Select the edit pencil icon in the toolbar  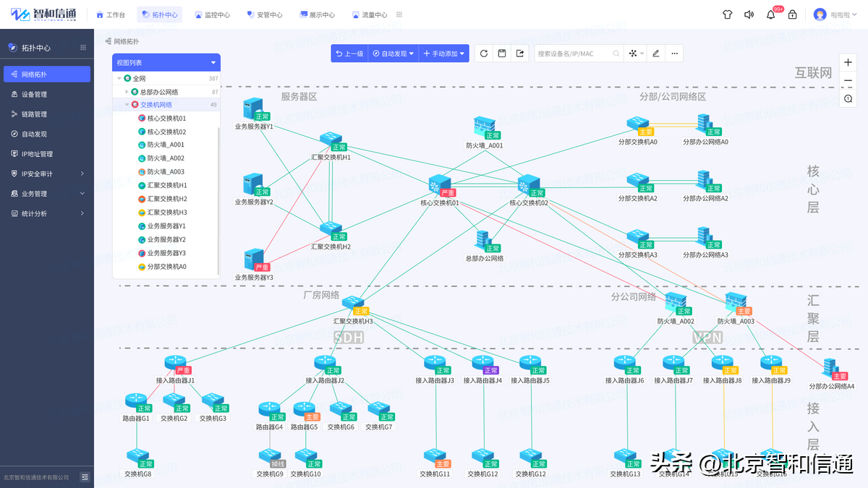click(x=656, y=53)
